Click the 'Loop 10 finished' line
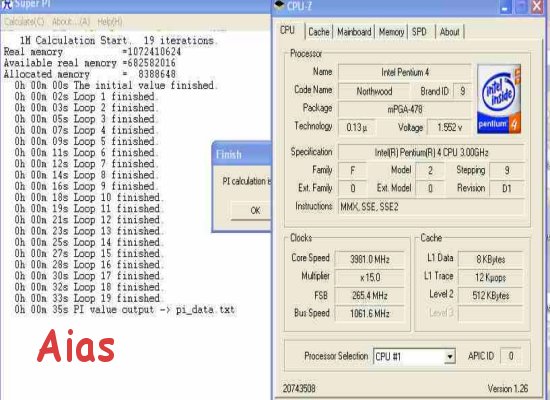The height and width of the screenshot is (400, 550). pos(89,198)
